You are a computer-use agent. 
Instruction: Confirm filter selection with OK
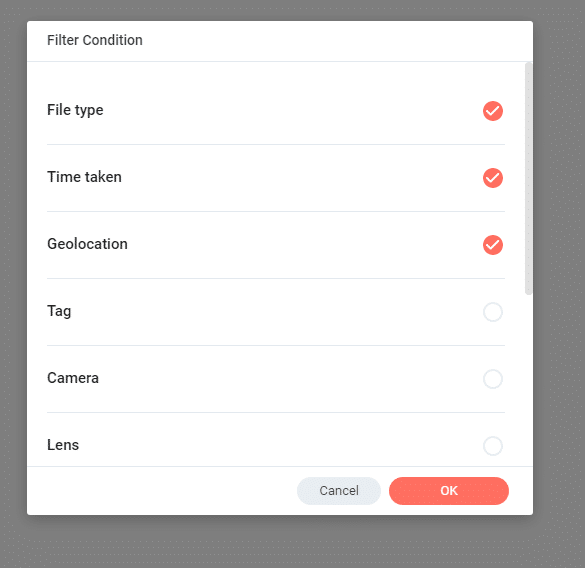(x=449, y=491)
